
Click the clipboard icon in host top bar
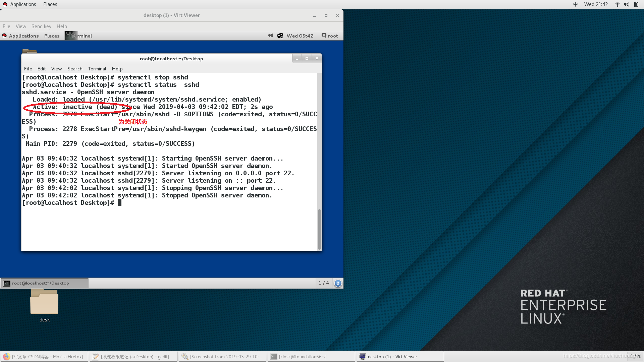click(636, 4)
